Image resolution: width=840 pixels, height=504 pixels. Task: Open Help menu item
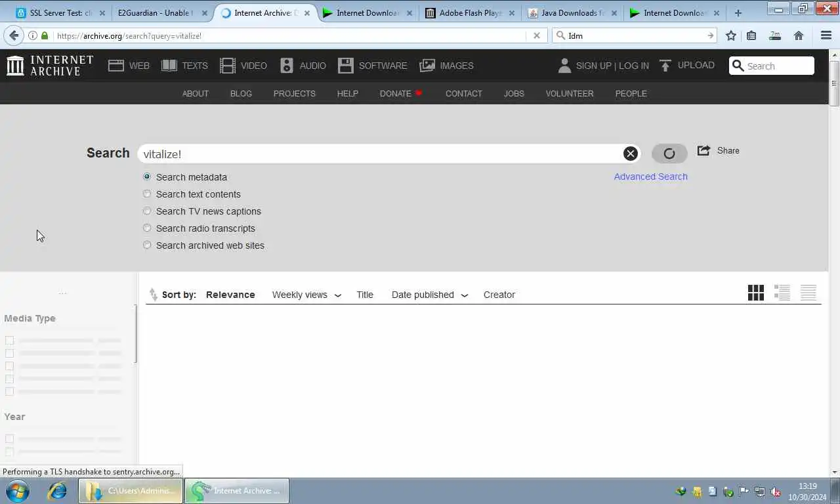coord(348,93)
